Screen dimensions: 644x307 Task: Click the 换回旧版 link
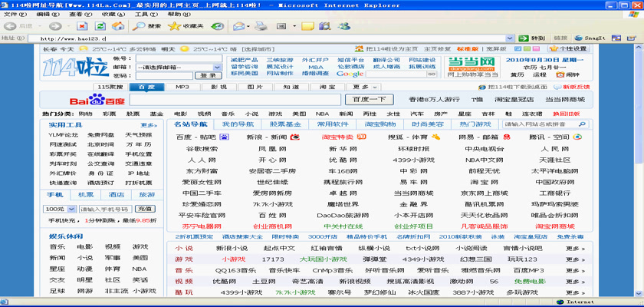[567, 114]
